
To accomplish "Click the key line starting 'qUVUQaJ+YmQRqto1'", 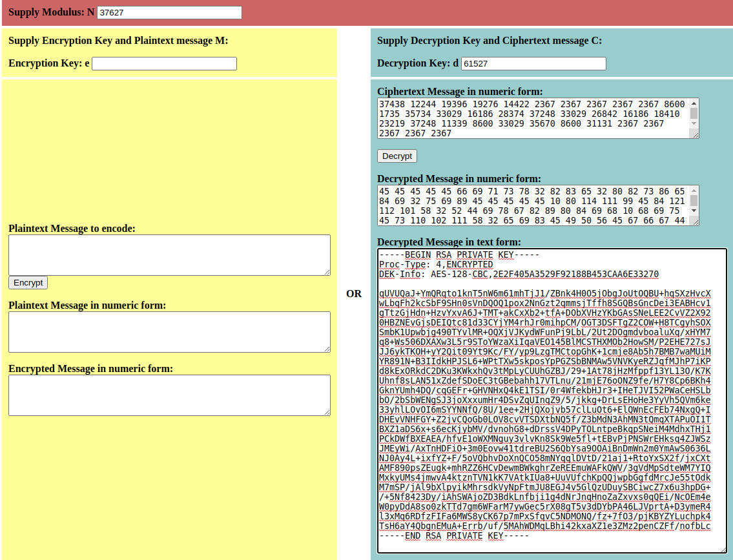I will point(544,293).
